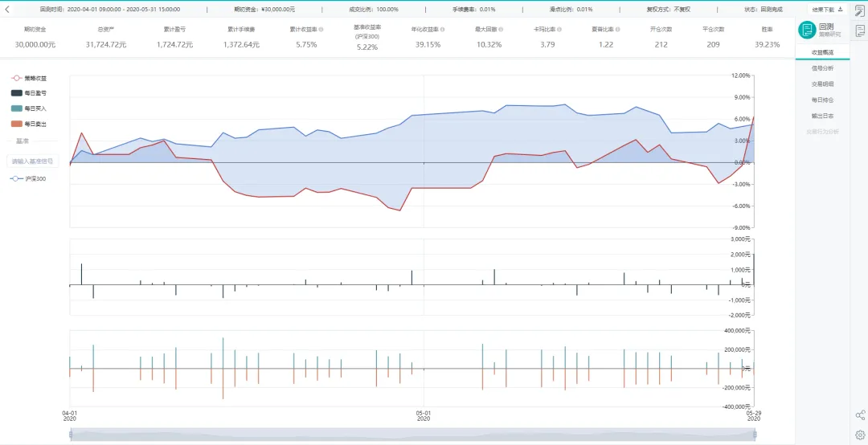Open the strategy editor pencil-document icon
The height and width of the screenshot is (445, 868).
tap(860, 10)
